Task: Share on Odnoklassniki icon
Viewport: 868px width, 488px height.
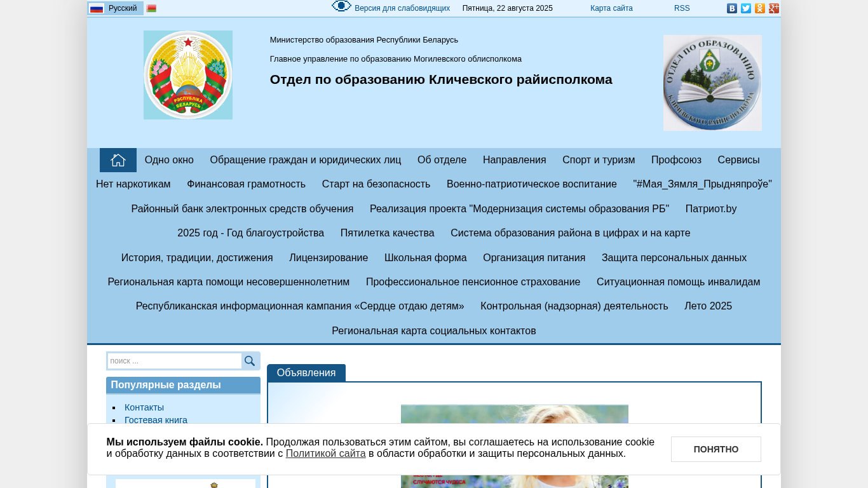Action: click(760, 8)
